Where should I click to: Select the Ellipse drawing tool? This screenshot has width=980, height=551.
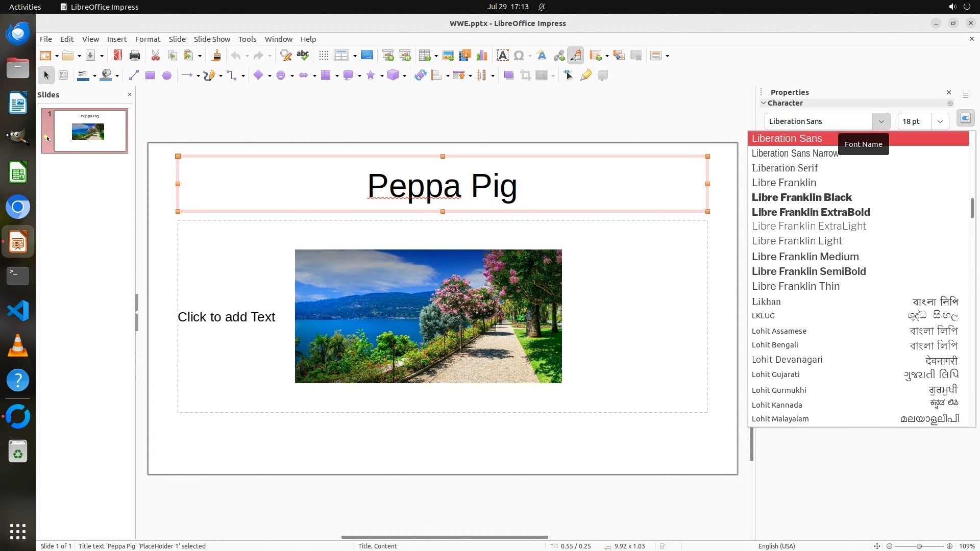[166, 76]
